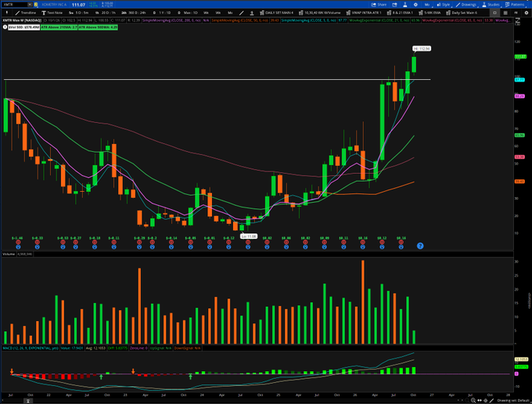The height and width of the screenshot is (404, 532).
Task: Select the Trendline drawing tool
Action: pyautogui.click(x=26, y=13)
